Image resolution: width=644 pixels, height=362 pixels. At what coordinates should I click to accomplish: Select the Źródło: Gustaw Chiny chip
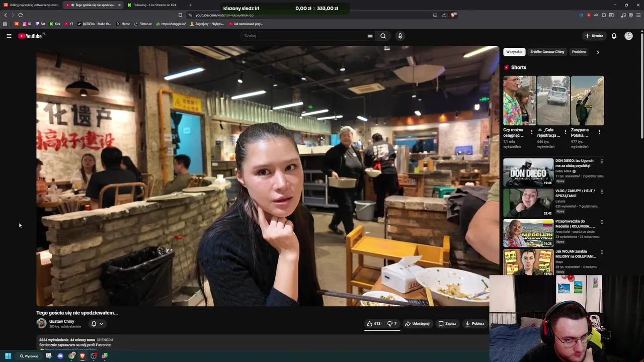coord(547,52)
